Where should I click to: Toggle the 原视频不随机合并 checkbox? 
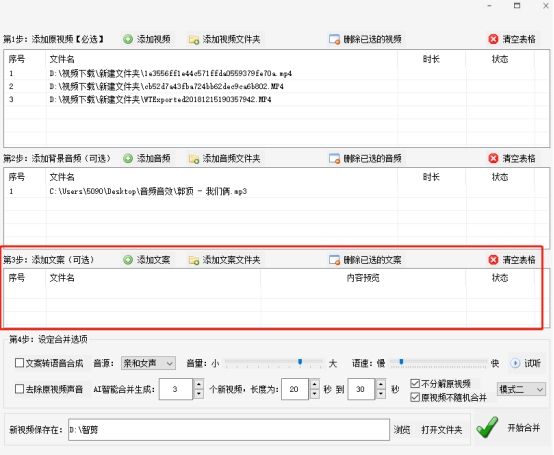pos(415,397)
